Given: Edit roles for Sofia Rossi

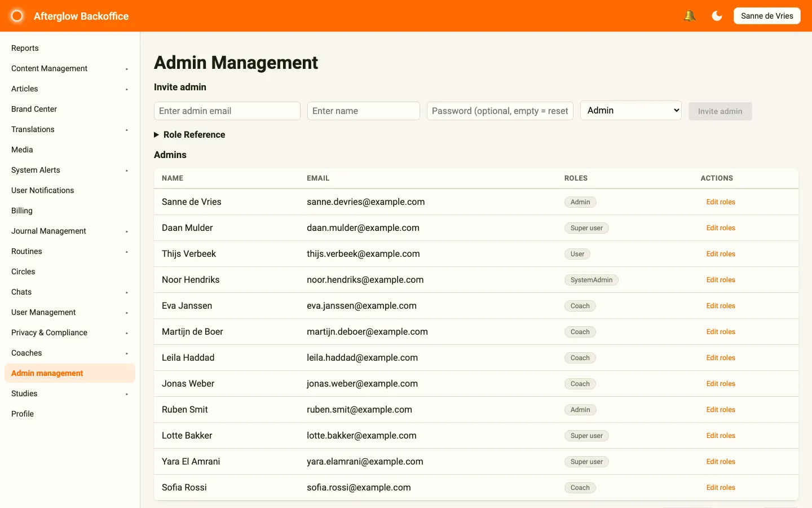Looking at the screenshot, I should [721, 488].
